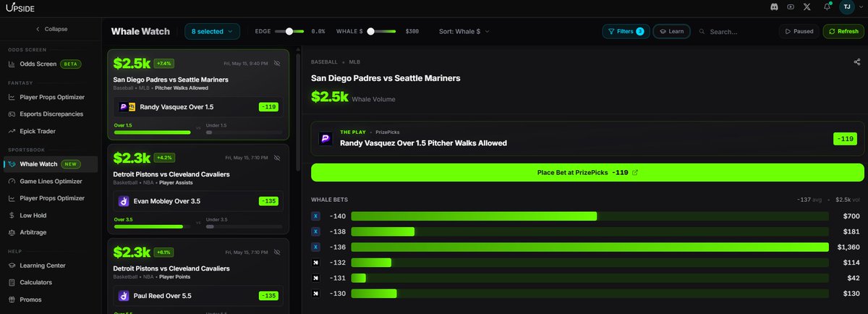Hide the Evan Mobley bet card
868x314 pixels.
click(276, 157)
